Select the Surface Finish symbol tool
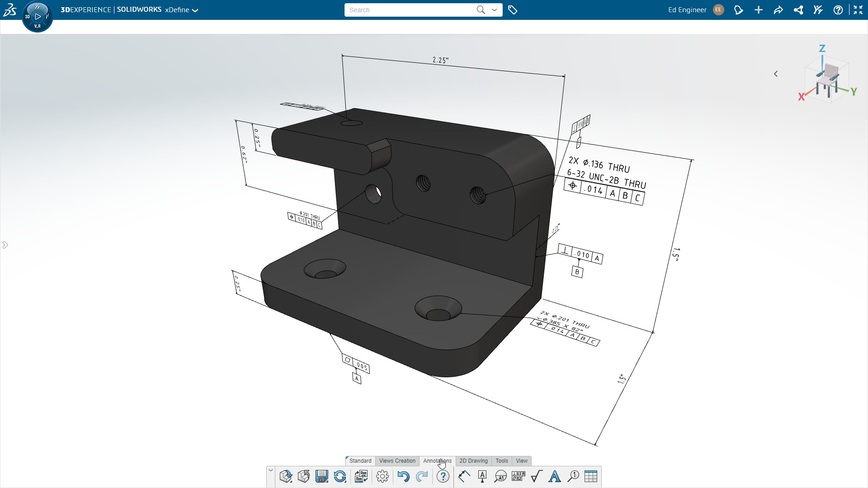This screenshot has width=868, height=488. [537, 476]
